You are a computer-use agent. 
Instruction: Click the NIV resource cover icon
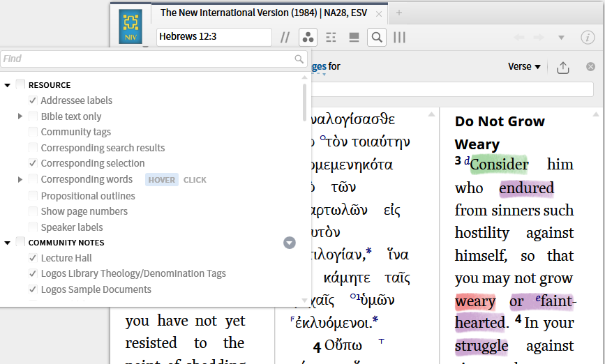coord(130,26)
